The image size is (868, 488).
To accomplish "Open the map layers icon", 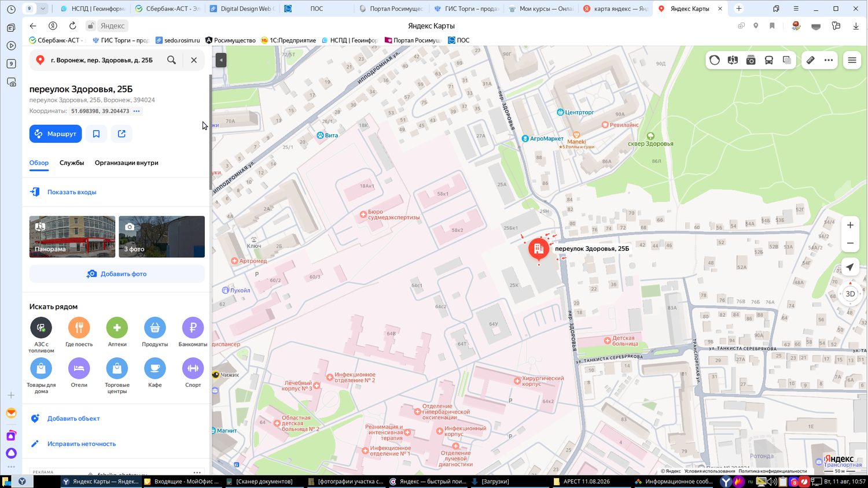I will point(787,60).
